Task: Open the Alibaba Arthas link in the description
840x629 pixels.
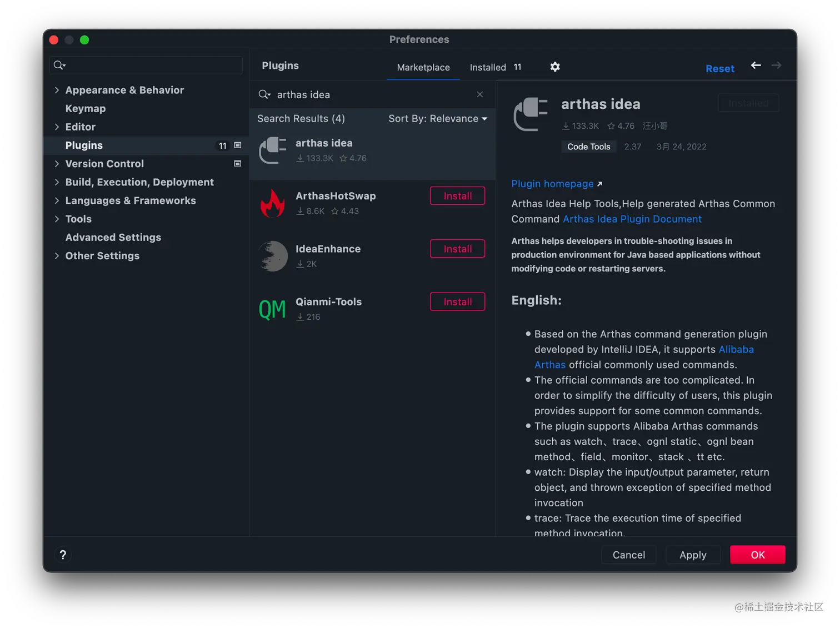Action: 736,349
